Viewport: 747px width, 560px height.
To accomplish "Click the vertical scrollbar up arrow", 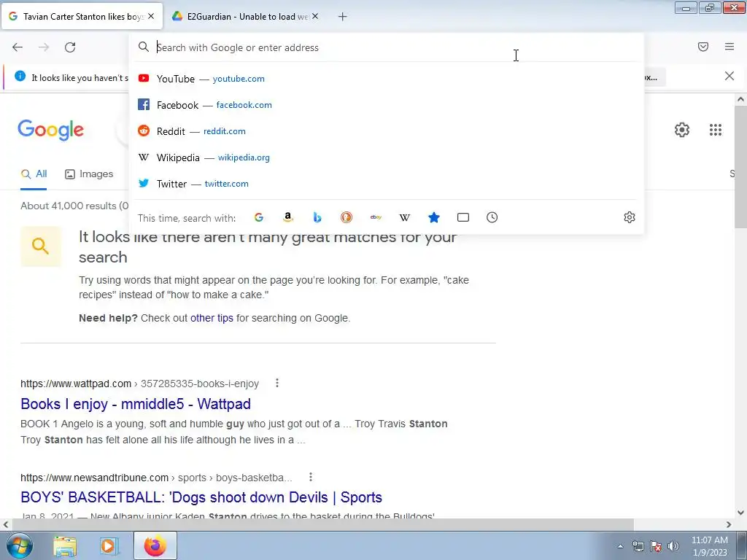I will 740,99.
